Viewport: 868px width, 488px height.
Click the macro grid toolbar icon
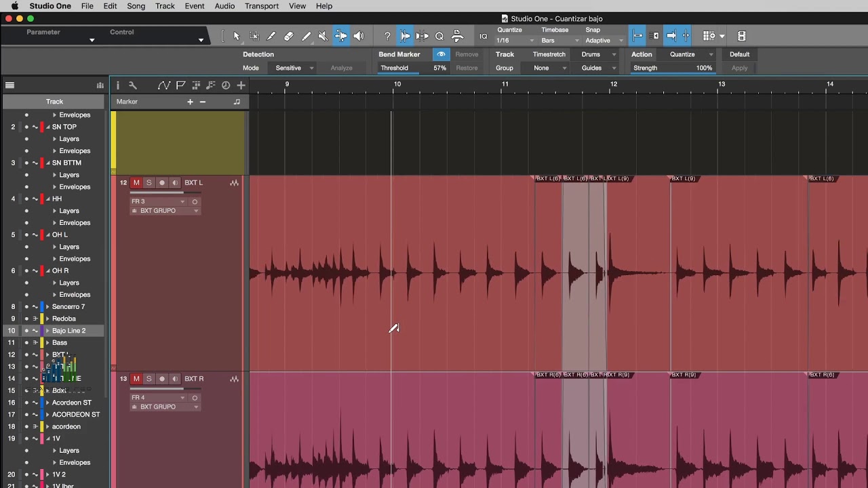tap(709, 36)
